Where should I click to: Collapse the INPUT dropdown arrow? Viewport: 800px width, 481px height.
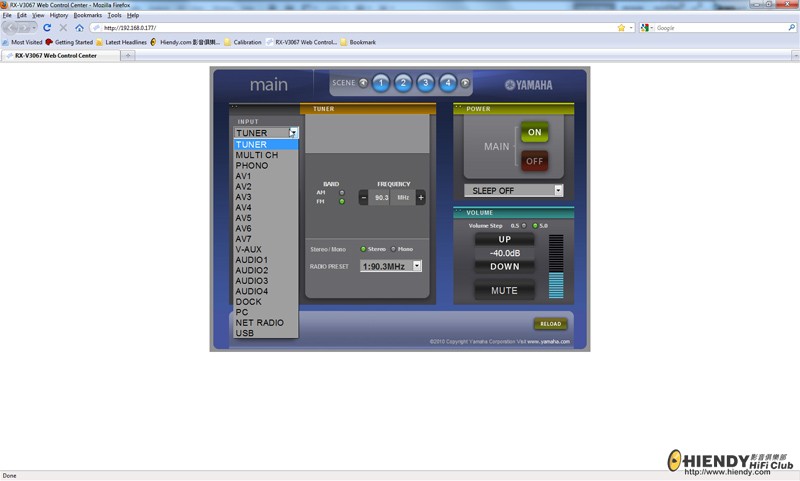293,133
